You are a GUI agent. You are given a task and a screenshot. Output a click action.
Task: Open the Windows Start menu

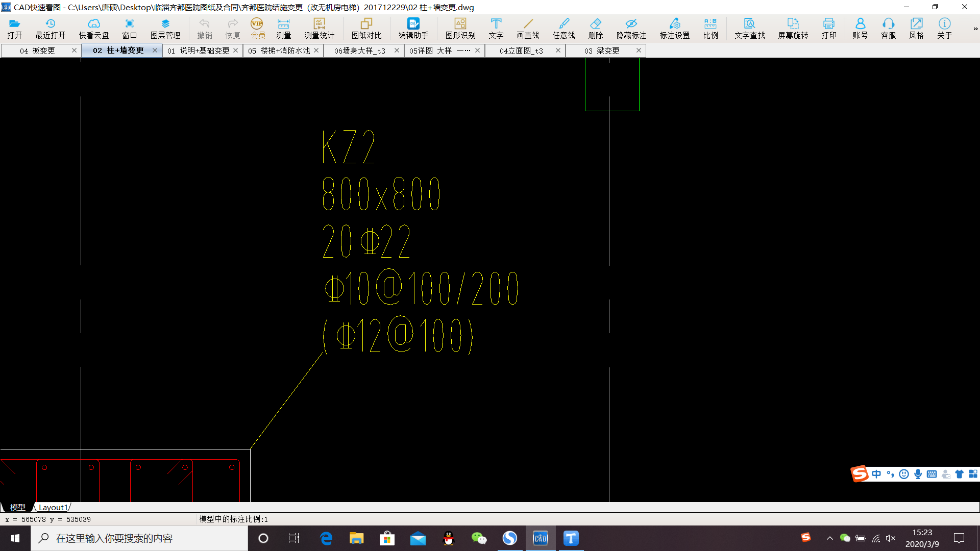[x=15, y=538]
